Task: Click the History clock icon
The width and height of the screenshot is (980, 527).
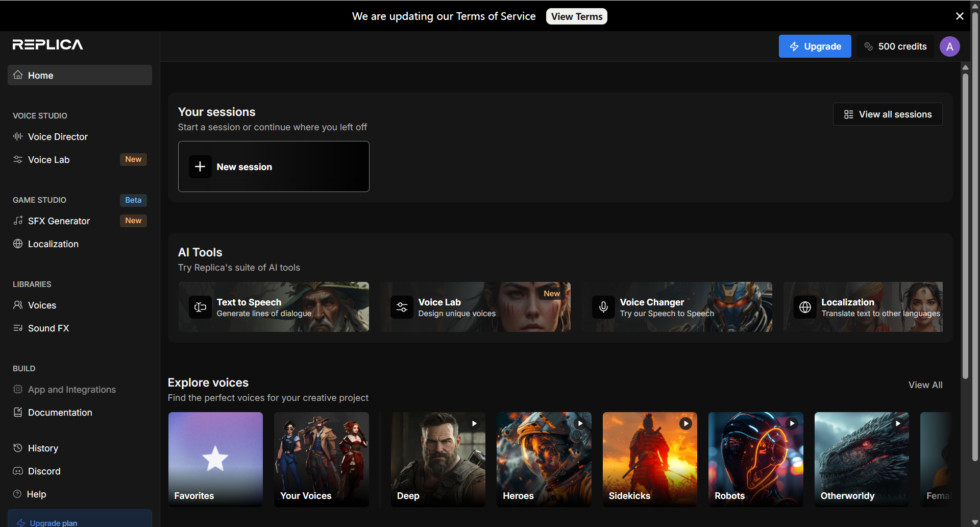Action: (x=18, y=448)
